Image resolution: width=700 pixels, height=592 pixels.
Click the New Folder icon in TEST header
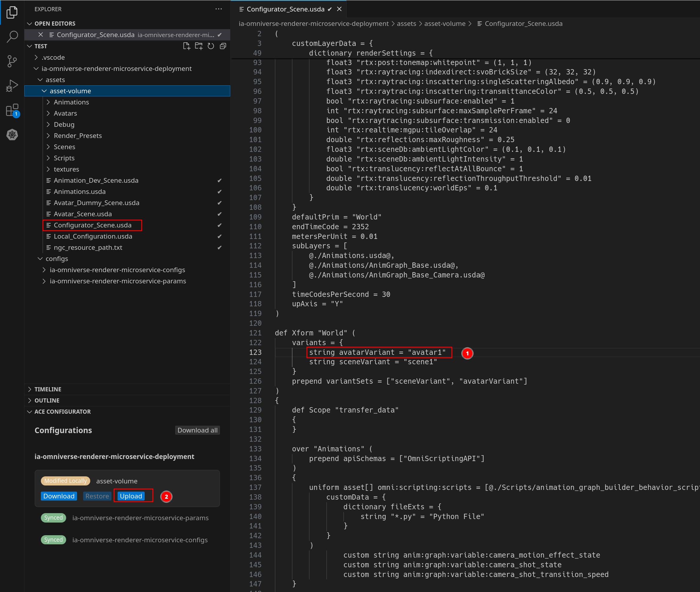pyautogui.click(x=199, y=46)
